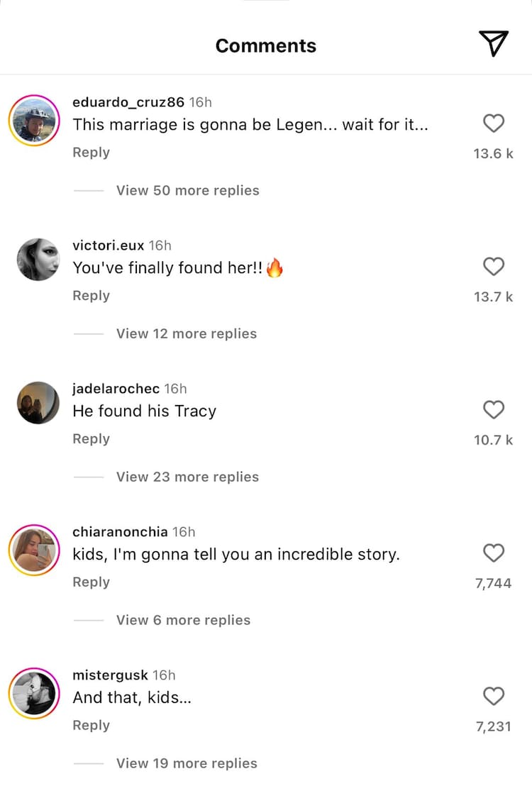View jadelarochec's profile photo
532x803 pixels.
38,403
